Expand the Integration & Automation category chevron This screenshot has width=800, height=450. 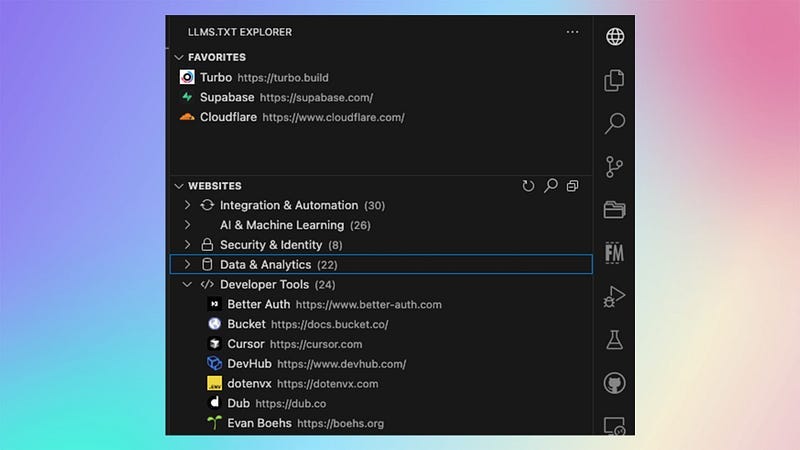(187, 205)
